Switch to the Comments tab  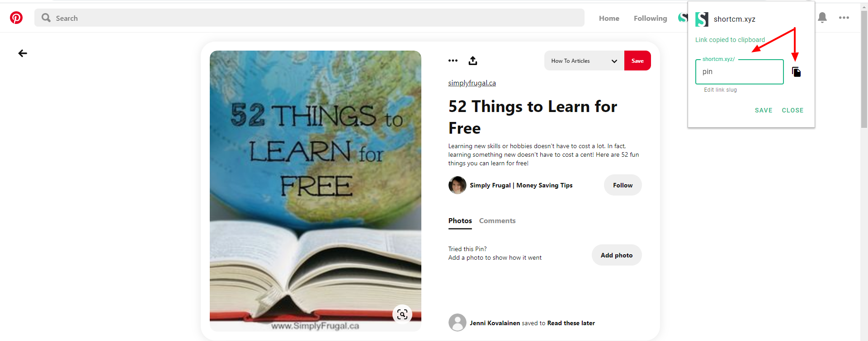click(497, 221)
